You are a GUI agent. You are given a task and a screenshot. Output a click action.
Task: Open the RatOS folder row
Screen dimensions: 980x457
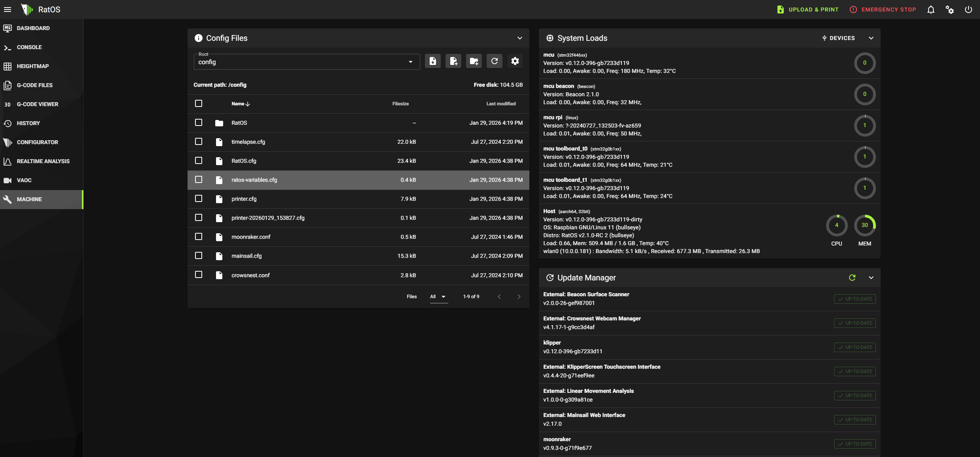(239, 123)
